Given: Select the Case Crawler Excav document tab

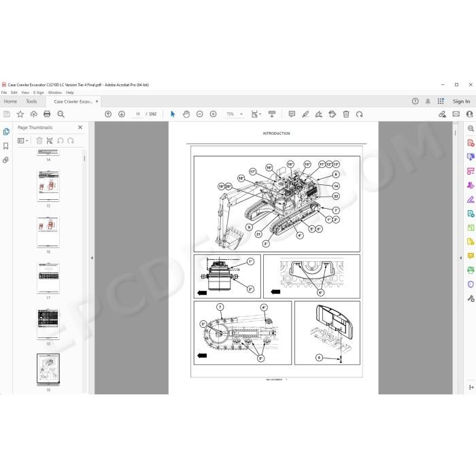Looking at the screenshot, I should click(73, 102).
